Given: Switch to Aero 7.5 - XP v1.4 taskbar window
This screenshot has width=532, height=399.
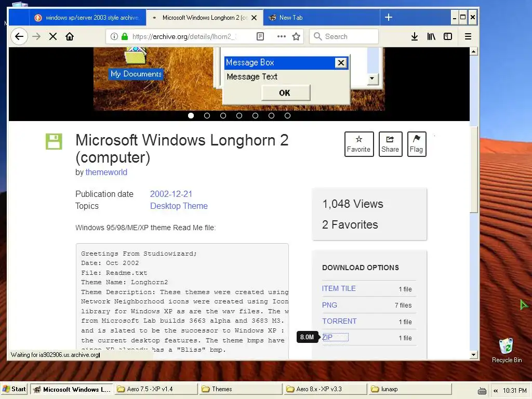Looking at the screenshot, I should pos(156,389).
